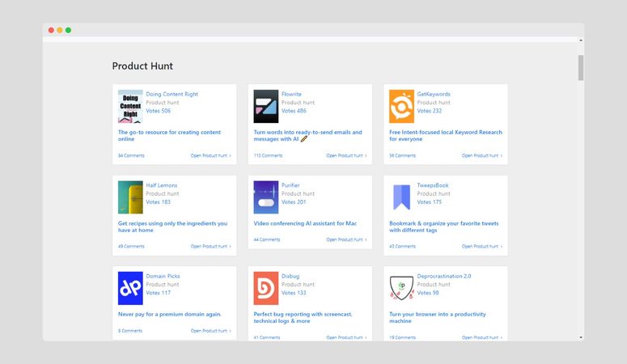View the 43 Comments on TweepsBook
The height and width of the screenshot is (364, 627).
click(402, 247)
